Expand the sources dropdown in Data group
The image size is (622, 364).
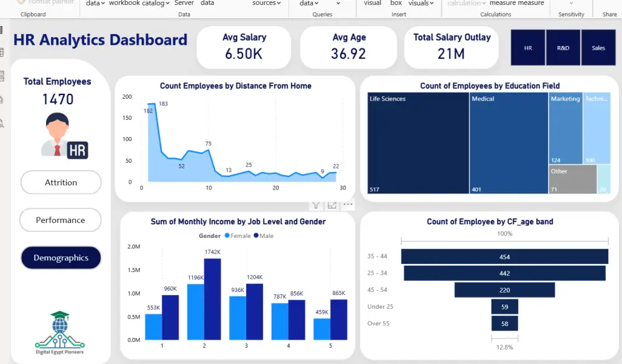click(267, 3)
